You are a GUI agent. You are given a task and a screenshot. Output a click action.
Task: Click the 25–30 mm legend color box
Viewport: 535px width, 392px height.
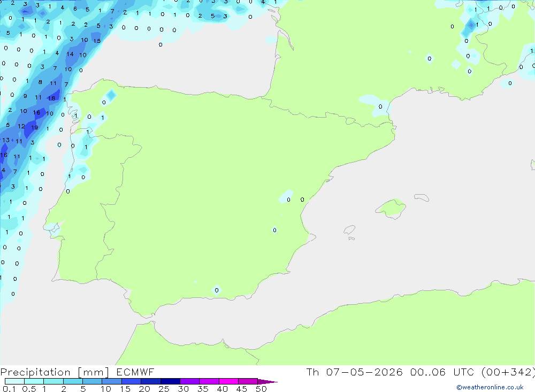click(170, 381)
